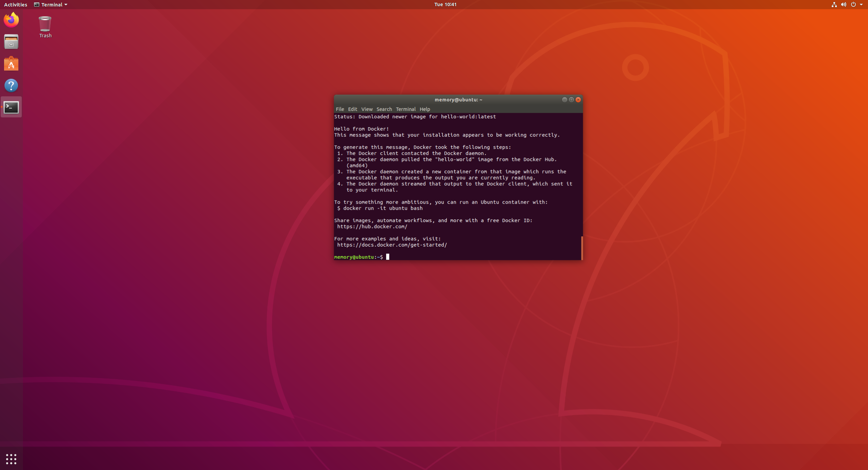The height and width of the screenshot is (470, 868).
Task: Open Ubuntu Software from the dock
Action: (x=11, y=64)
